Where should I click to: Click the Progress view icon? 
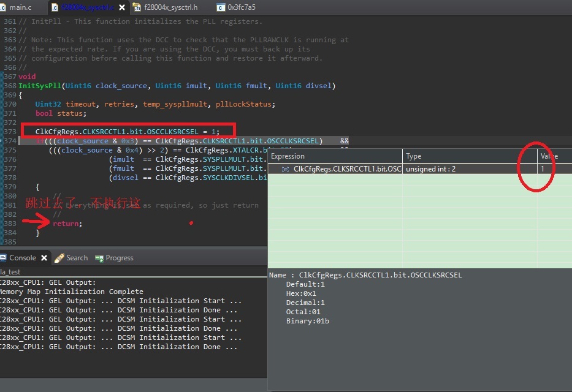coord(99,258)
